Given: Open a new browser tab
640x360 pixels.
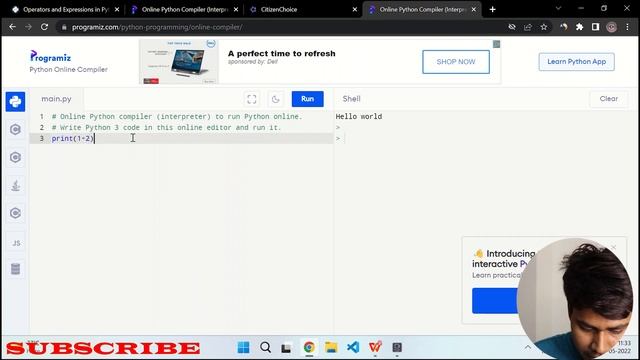Looking at the screenshot, I should click(493, 9).
